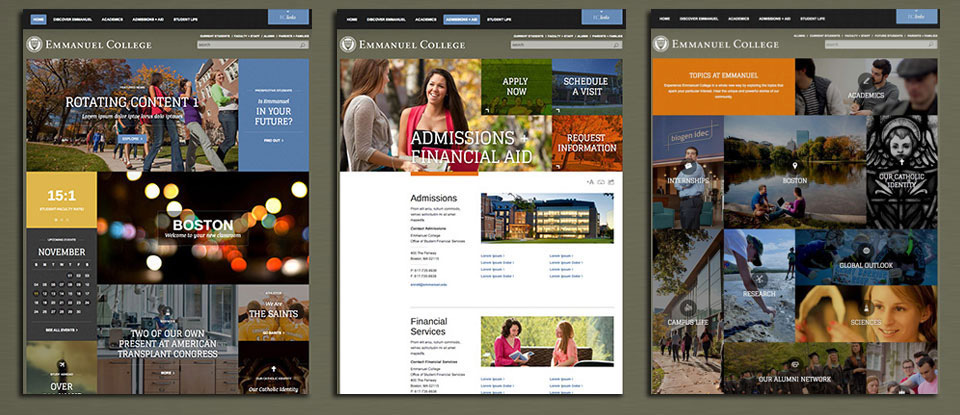This screenshot has width=960, height=415.
Task: Click the admissions email link under Contact Admissions
Action: click(x=429, y=284)
